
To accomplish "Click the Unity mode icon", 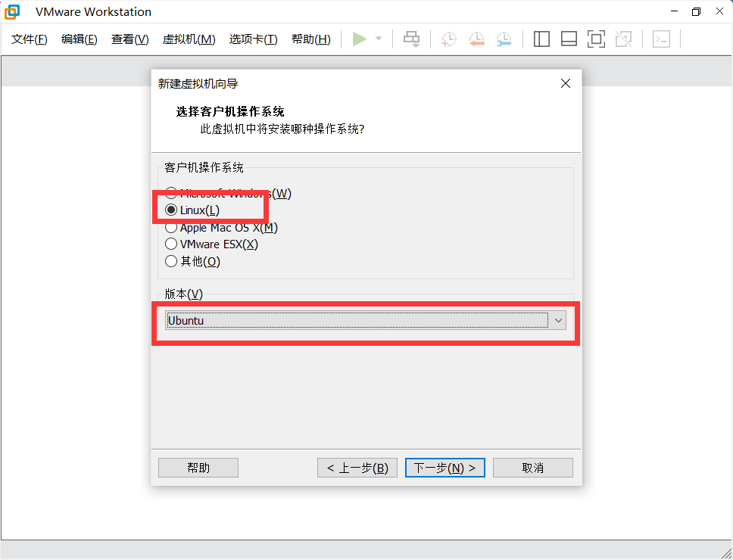I will click(624, 39).
